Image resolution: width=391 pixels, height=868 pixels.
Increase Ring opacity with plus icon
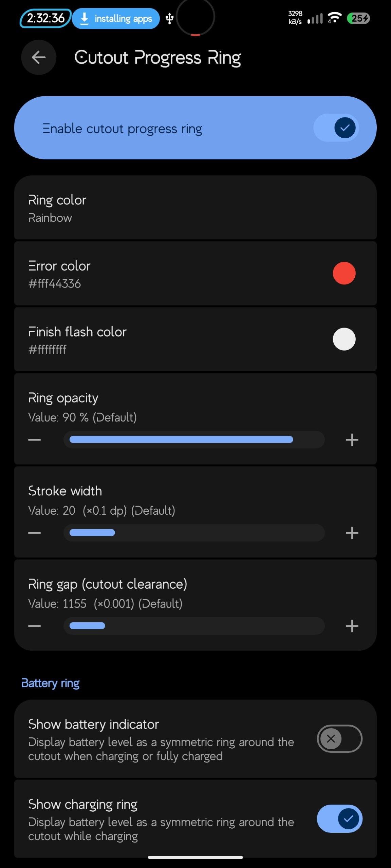[x=352, y=440]
